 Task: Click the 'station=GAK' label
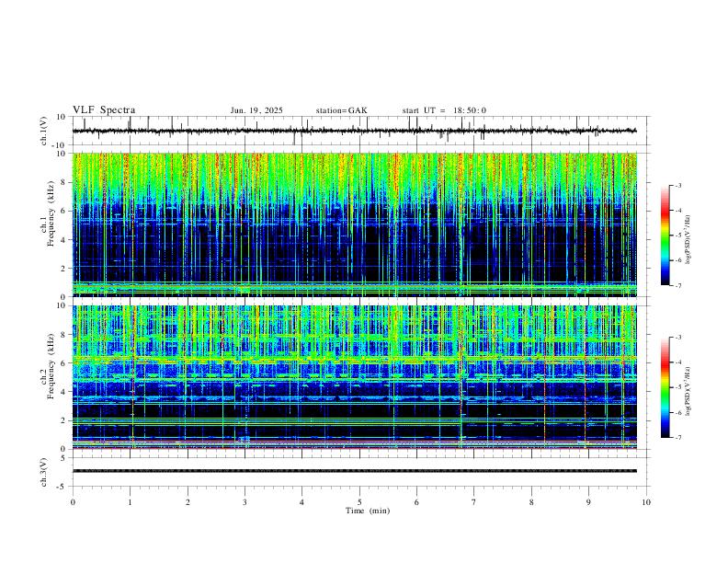(341, 110)
